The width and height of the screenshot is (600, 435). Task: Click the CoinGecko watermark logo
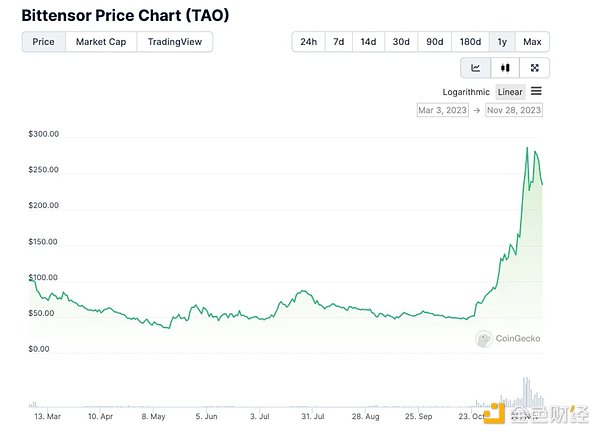tap(509, 339)
